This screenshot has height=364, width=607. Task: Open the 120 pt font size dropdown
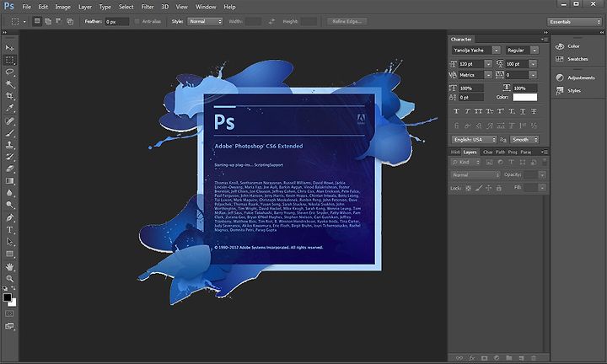click(x=488, y=64)
